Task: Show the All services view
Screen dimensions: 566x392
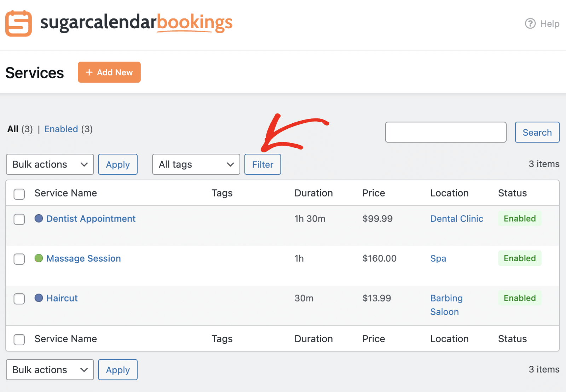Action: coord(13,129)
